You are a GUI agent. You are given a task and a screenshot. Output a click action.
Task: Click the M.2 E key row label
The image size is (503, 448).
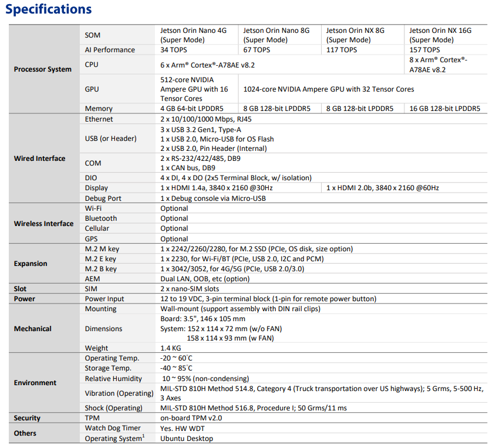click(100, 259)
